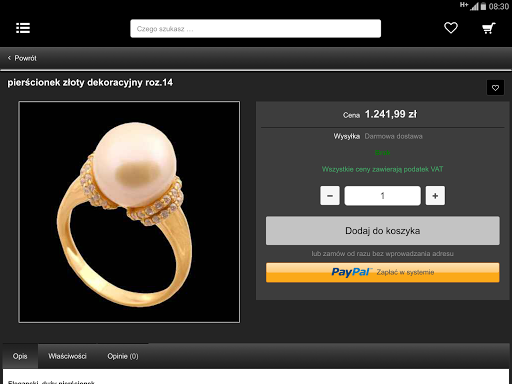Click the Powrót back link

point(25,58)
